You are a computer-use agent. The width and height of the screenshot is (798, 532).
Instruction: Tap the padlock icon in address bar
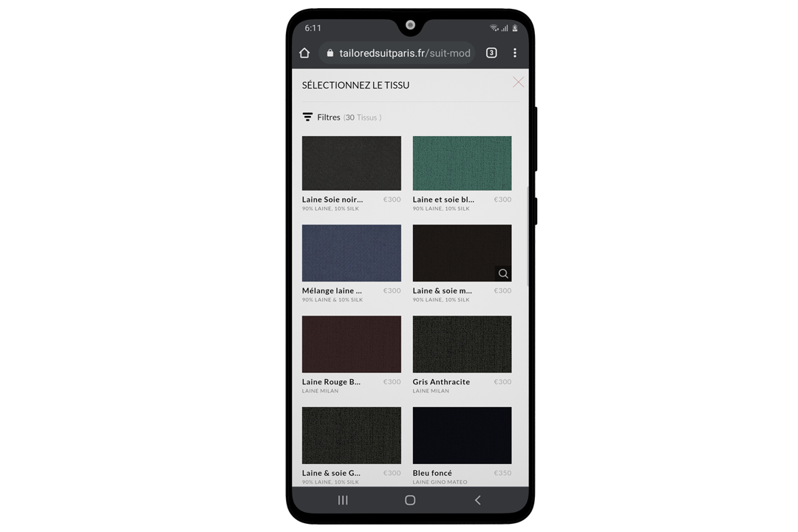[x=330, y=53]
